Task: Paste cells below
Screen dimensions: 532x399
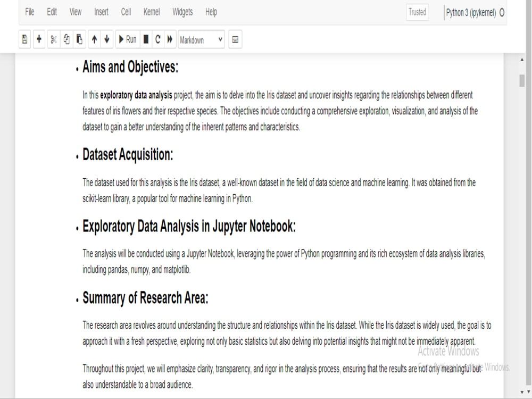Action: pyautogui.click(x=79, y=39)
